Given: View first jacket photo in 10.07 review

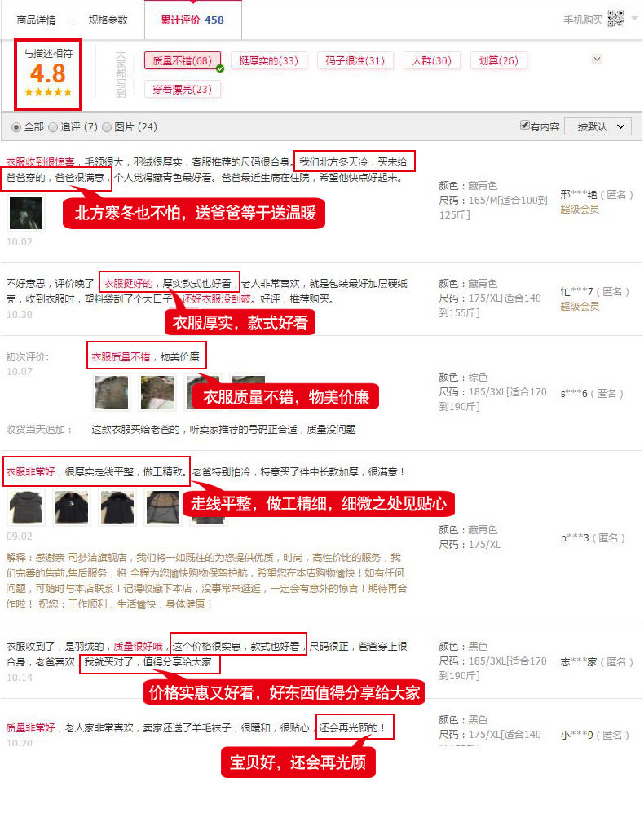Looking at the screenshot, I should [112, 392].
